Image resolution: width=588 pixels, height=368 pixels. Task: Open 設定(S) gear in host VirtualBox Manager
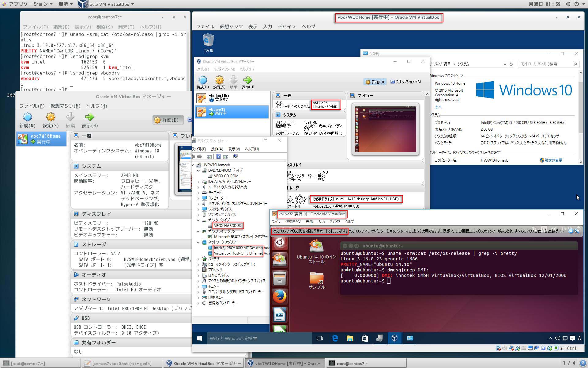(x=51, y=120)
